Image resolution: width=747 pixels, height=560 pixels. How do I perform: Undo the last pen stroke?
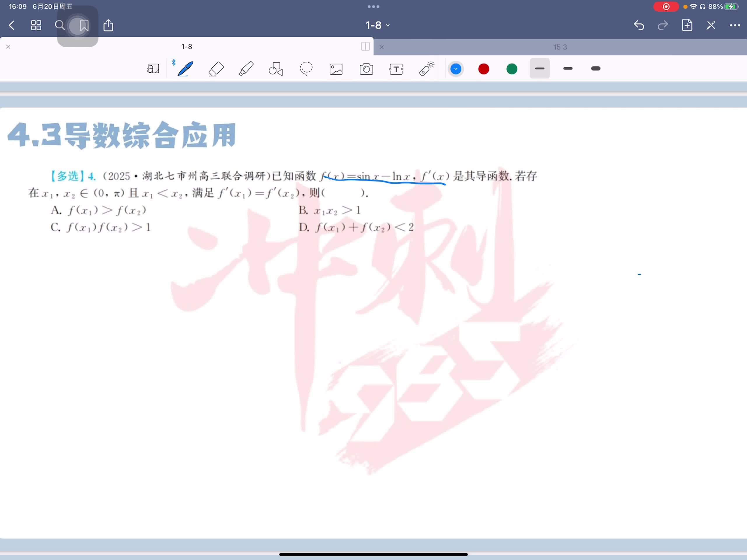(x=638, y=25)
